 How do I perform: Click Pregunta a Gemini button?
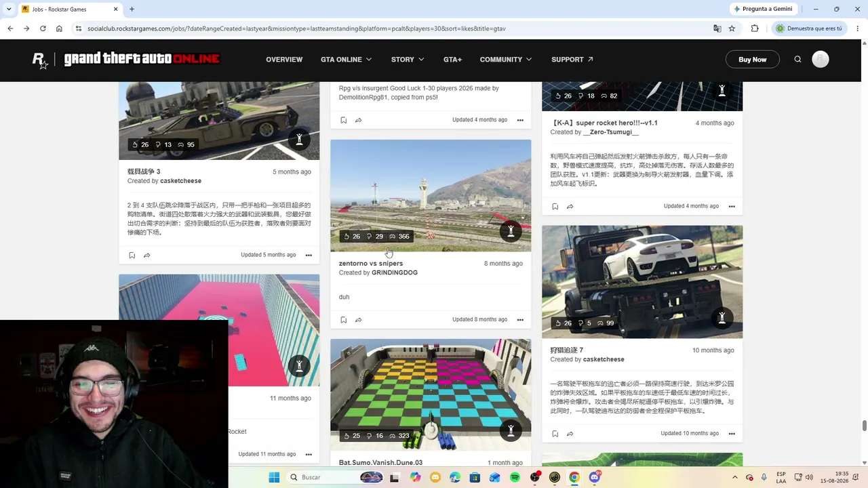762,9
